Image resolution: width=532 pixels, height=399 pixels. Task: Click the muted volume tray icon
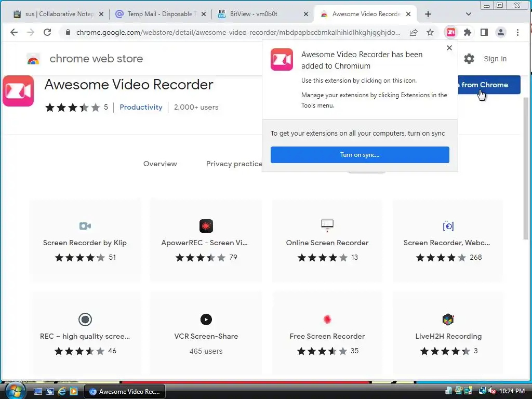[x=493, y=391]
